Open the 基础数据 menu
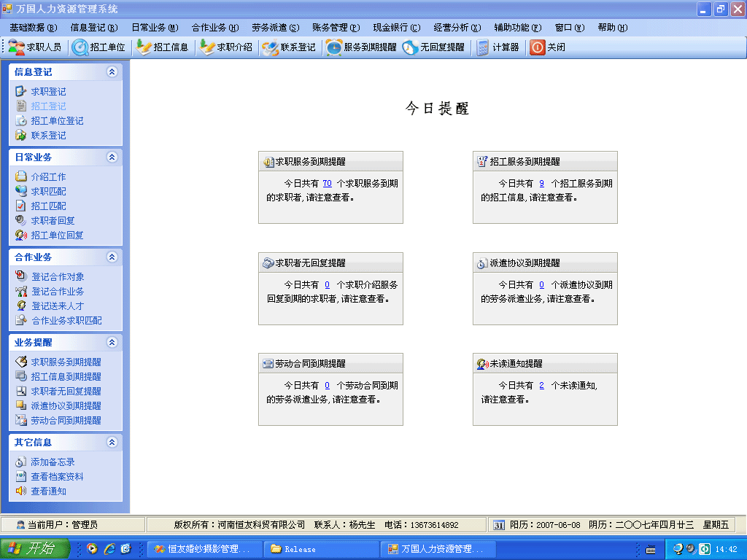 [x=33, y=28]
